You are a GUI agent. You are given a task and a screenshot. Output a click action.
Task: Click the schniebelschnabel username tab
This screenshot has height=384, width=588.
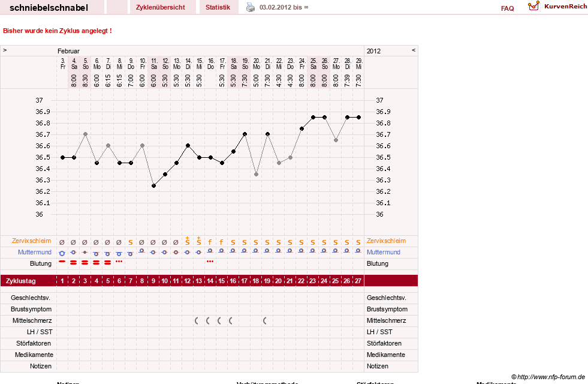49,8
